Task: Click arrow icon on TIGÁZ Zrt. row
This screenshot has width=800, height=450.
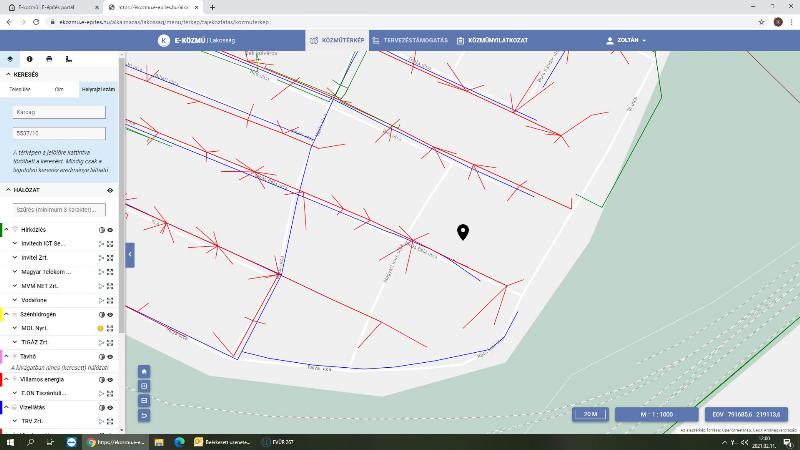Action: click(x=101, y=342)
